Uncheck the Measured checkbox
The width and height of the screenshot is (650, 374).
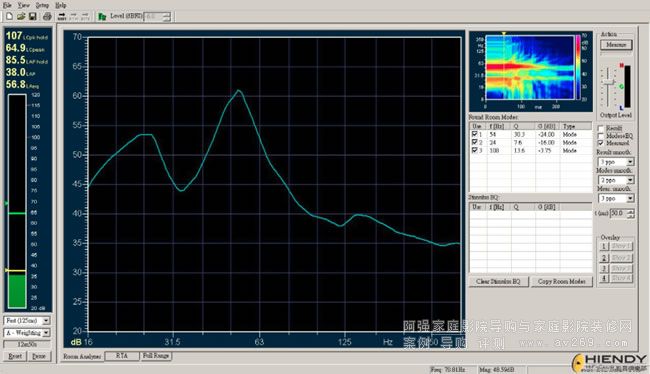[x=601, y=143]
